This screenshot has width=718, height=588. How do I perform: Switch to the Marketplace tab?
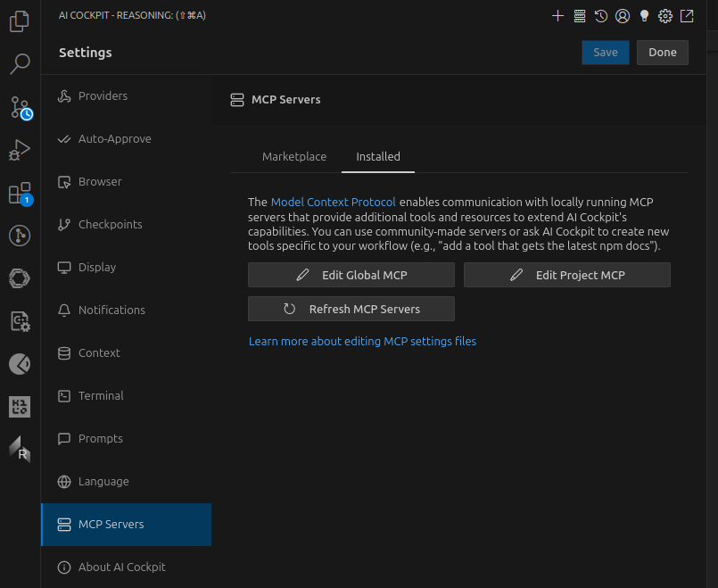click(294, 156)
